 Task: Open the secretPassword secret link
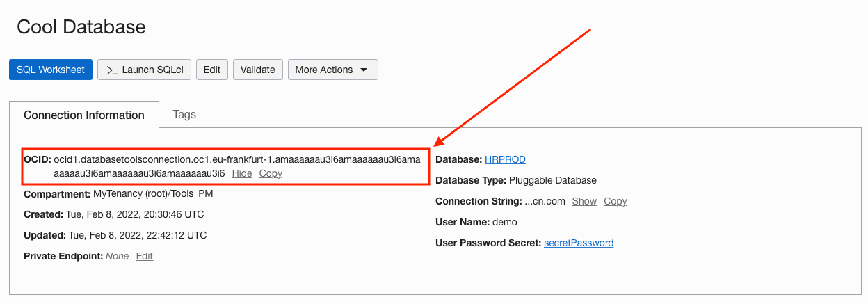coord(579,243)
